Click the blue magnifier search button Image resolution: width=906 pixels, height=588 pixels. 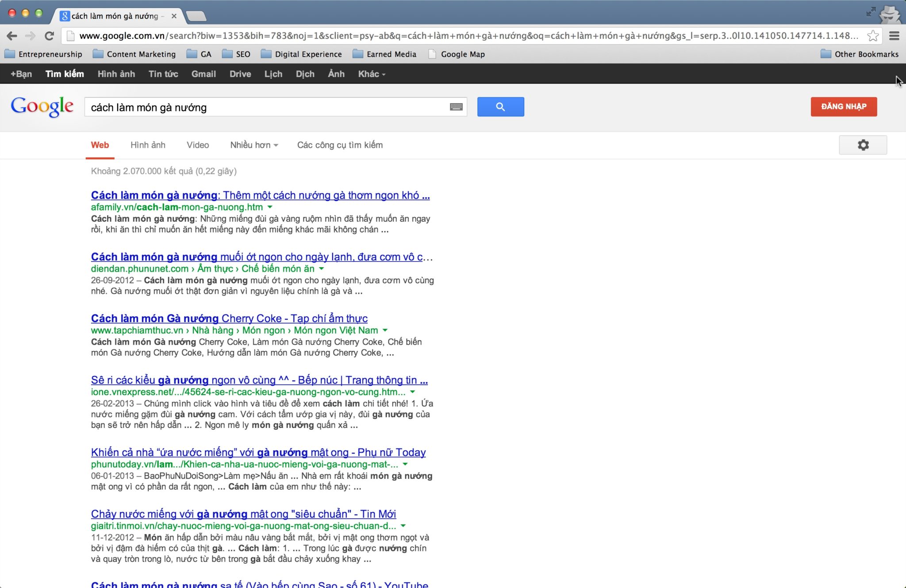tap(500, 107)
